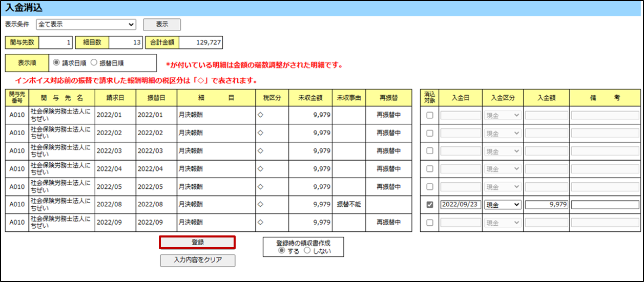Check the 消込対象 box for 2022/05 row
Viewport: 644px width, 282px height.
click(x=430, y=187)
